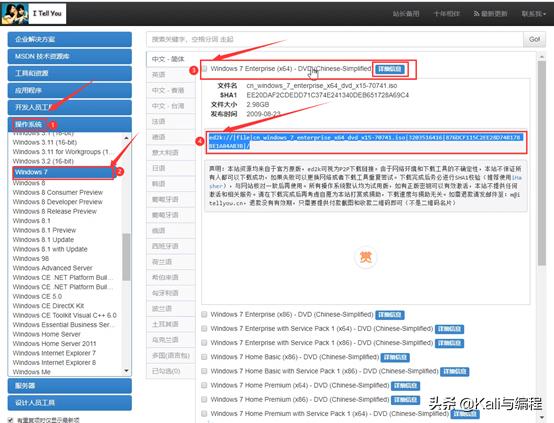Click the Go! search button
Image resolution: width=554 pixels, height=423 pixels.
point(534,39)
